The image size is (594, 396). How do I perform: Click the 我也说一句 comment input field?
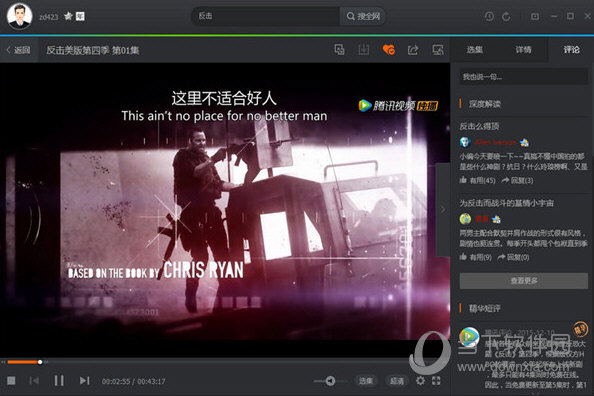[524, 77]
